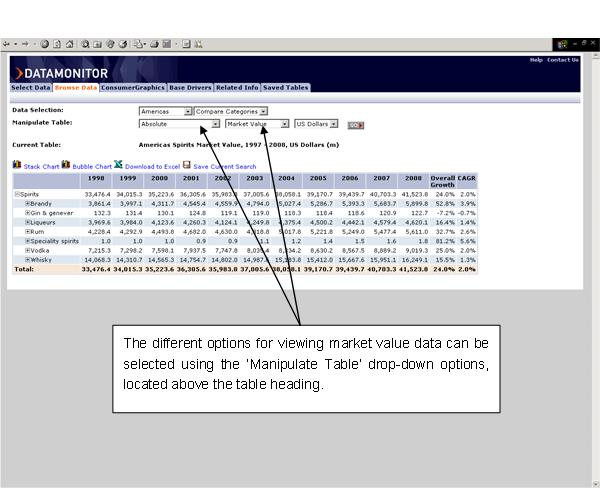Expand the Gin & genever row
Screen dimensions: 600x488
[x=28, y=213]
